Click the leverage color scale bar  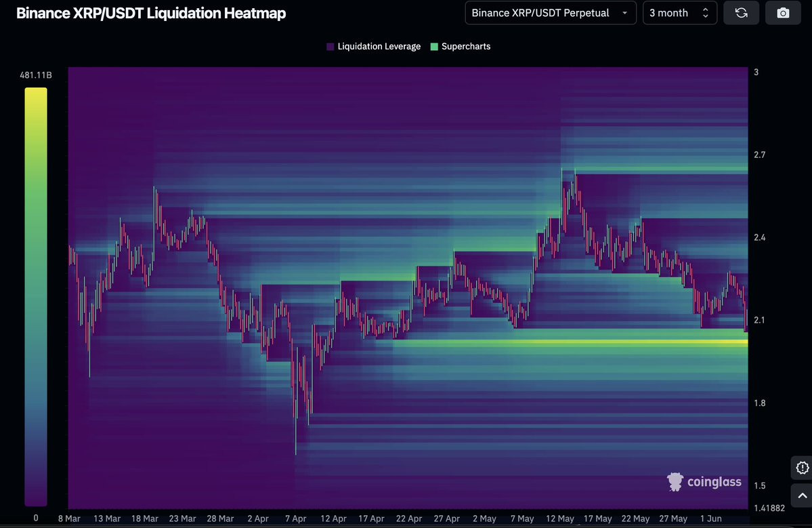pyautogui.click(x=36, y=296)
